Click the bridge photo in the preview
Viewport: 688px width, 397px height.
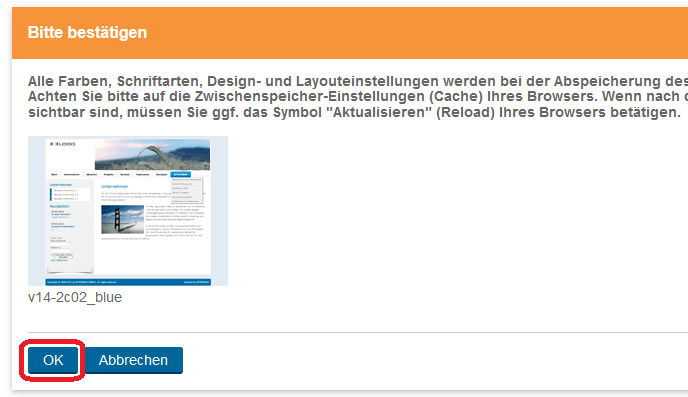(x=122, y=219)
